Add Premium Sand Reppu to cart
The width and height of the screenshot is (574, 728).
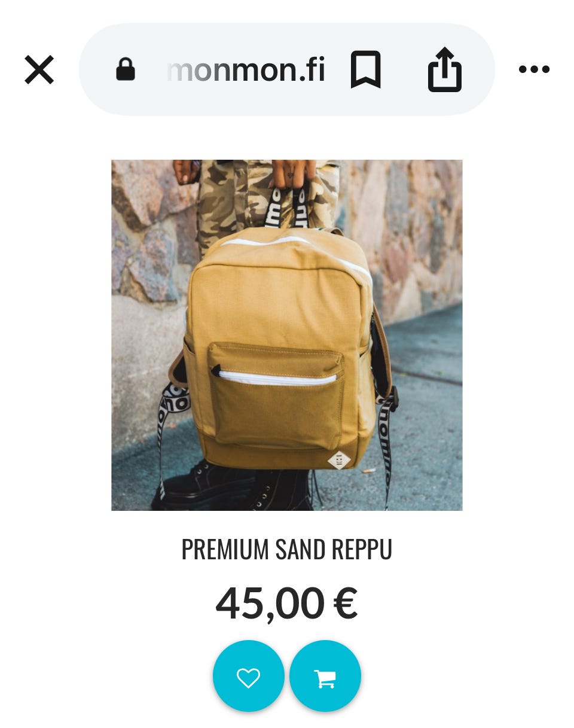(x=325, y=676)
